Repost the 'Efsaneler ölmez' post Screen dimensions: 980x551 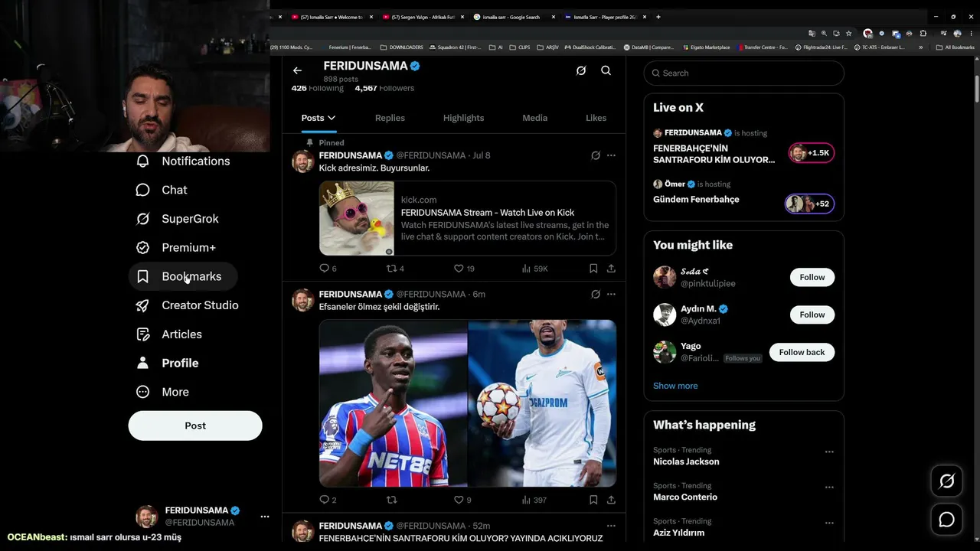[x=391, y=500]
